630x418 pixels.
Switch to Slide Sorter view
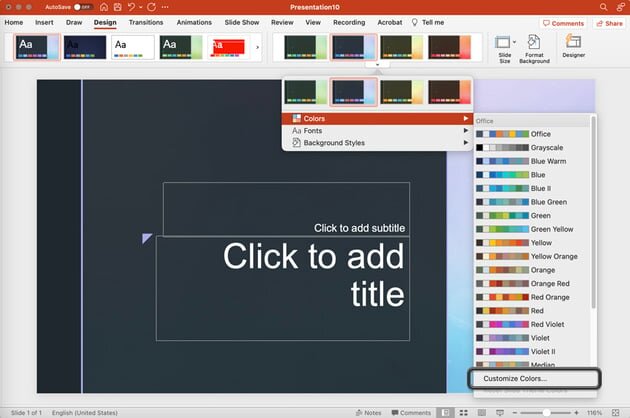click(x=462, y=412)
